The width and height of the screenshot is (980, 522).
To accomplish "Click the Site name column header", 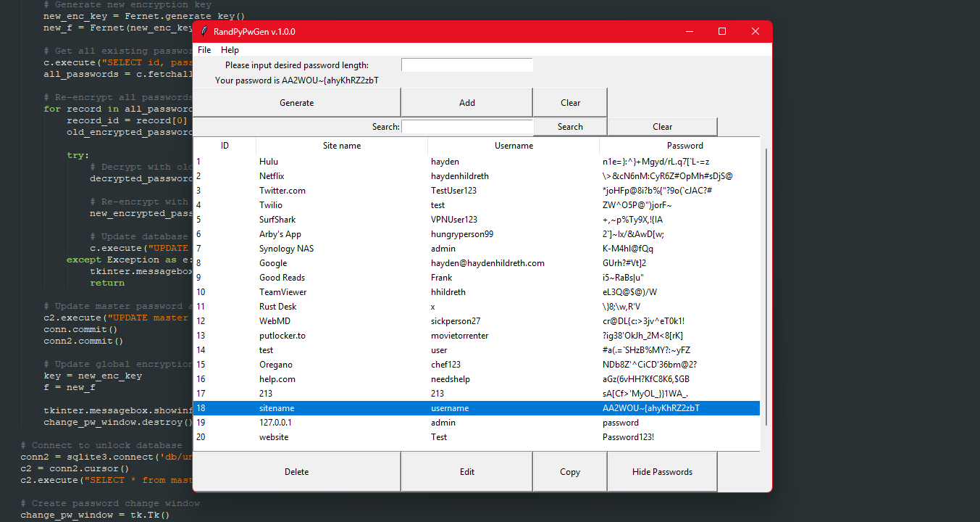I will pyautogui.click(x=342, y=146).
